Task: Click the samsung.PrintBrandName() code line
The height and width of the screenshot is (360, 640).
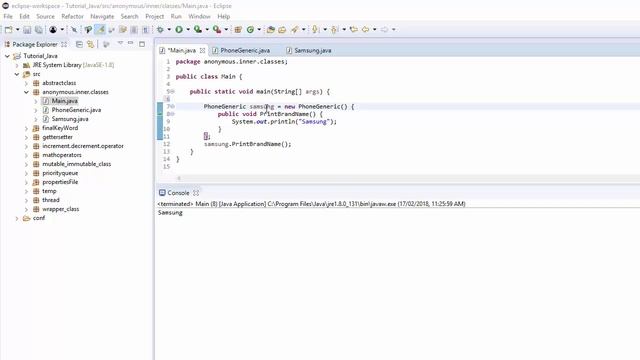Action: (247, 144)
